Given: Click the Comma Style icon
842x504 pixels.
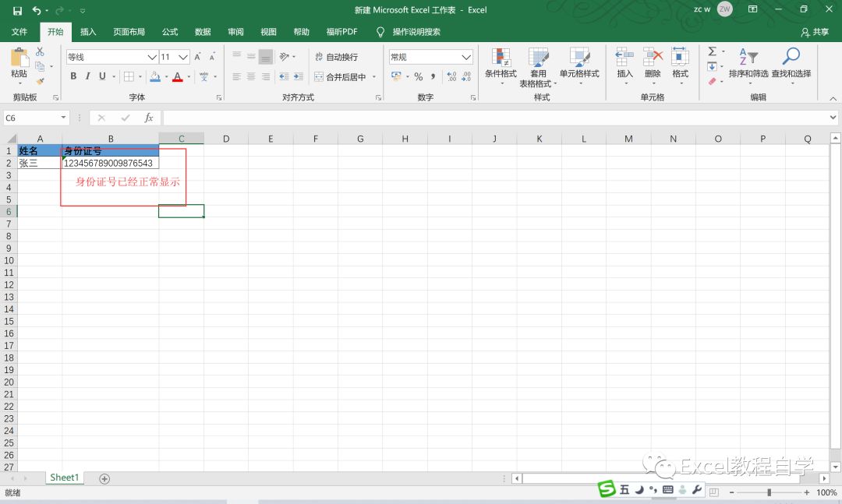Looking at the screenshot, I should pyautogui.click(x=433, y=77).
